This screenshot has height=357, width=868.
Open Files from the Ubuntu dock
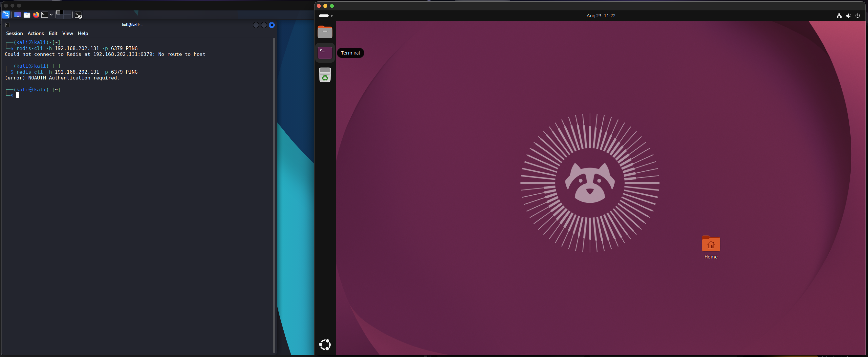click(325, 32)
